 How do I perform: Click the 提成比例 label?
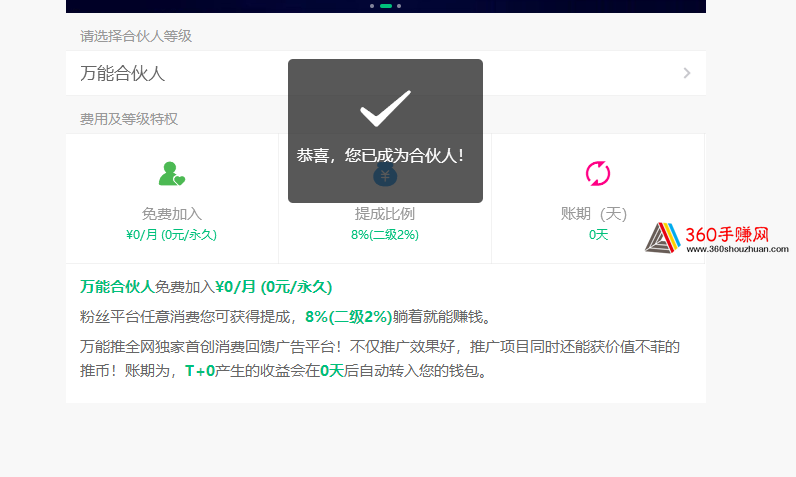pyautogui.click(x=385, y=214)
